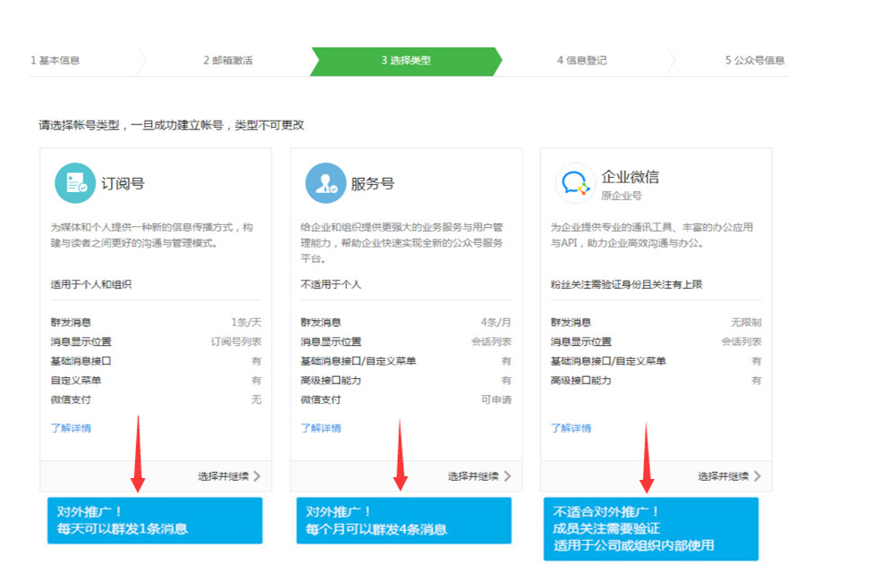Image resolution: width=872 pixels, height=588 pixels.
Task: Click the 订阅号 card title
Action: (123, 183)
